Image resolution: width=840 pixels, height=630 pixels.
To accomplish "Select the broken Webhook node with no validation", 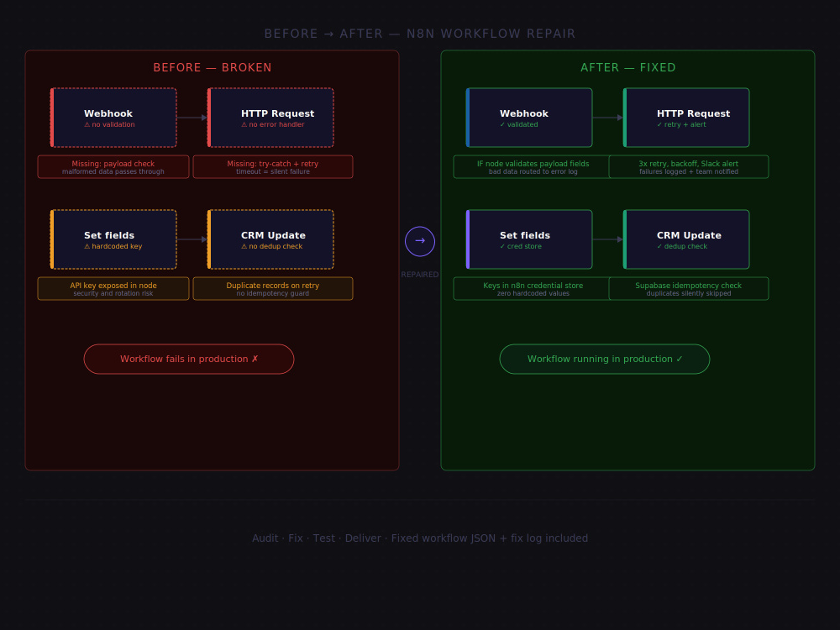I will click(x=113, y=118).
